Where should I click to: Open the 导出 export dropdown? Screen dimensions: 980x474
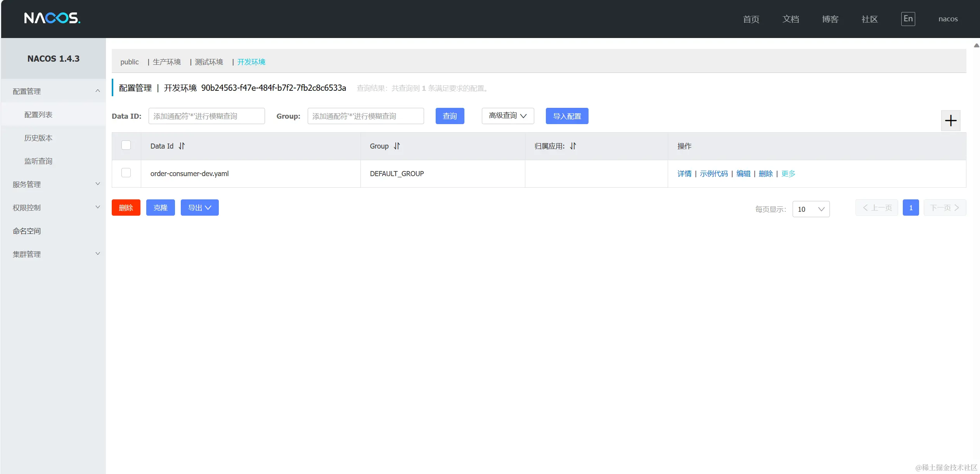(199, 208)
